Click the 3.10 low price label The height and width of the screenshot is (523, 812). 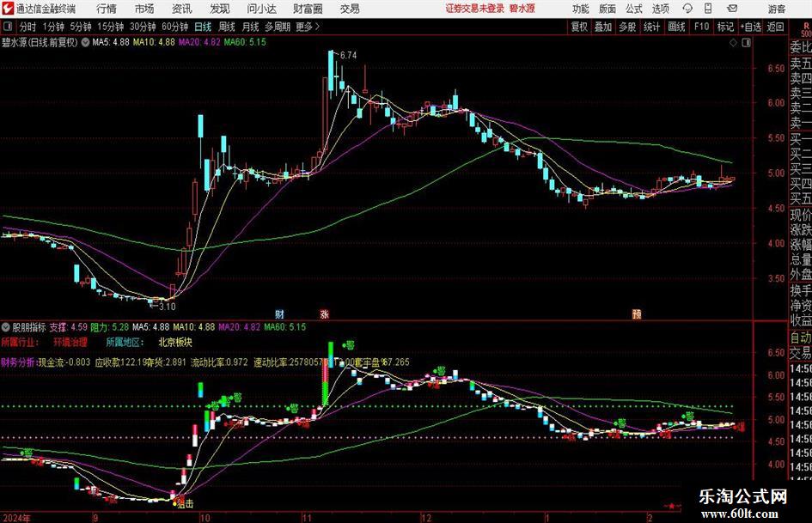[x=168, y=307]
